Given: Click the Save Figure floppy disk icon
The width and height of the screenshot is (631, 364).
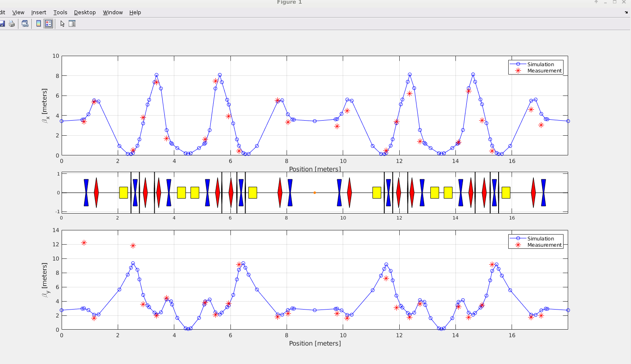Looking at the screenshot, I should point(2,24).
